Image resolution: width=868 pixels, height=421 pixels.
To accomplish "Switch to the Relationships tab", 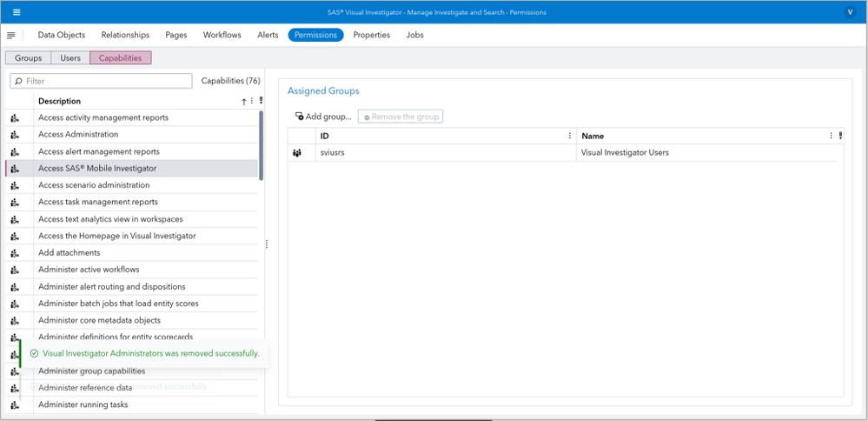I will click(x=125, y=35).
